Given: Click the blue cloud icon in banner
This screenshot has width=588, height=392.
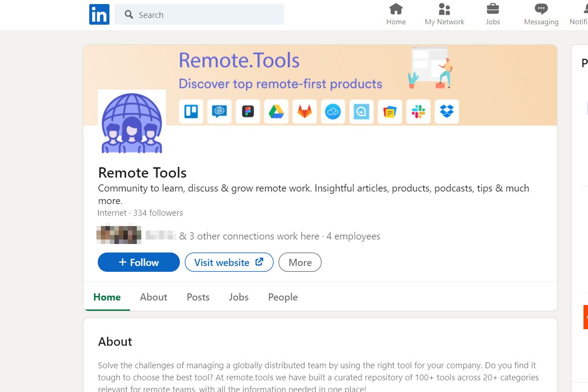Looking at the screenshot, I should 333,112.
